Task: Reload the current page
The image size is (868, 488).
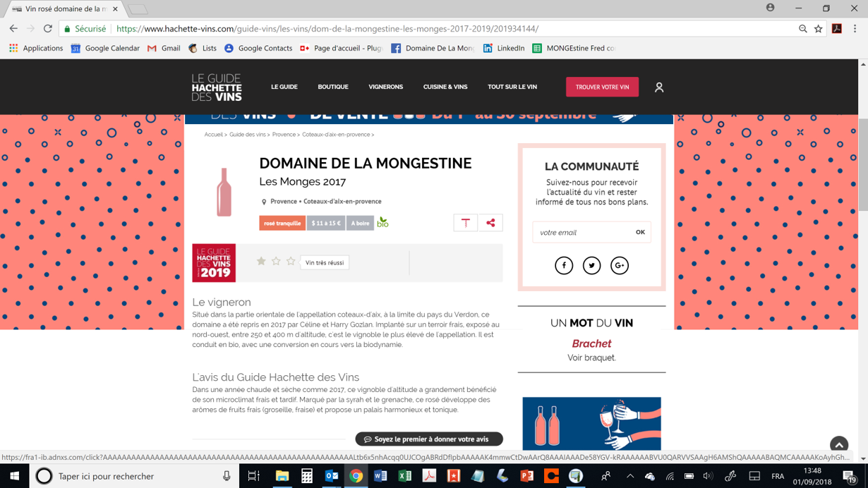Action: 48,29
